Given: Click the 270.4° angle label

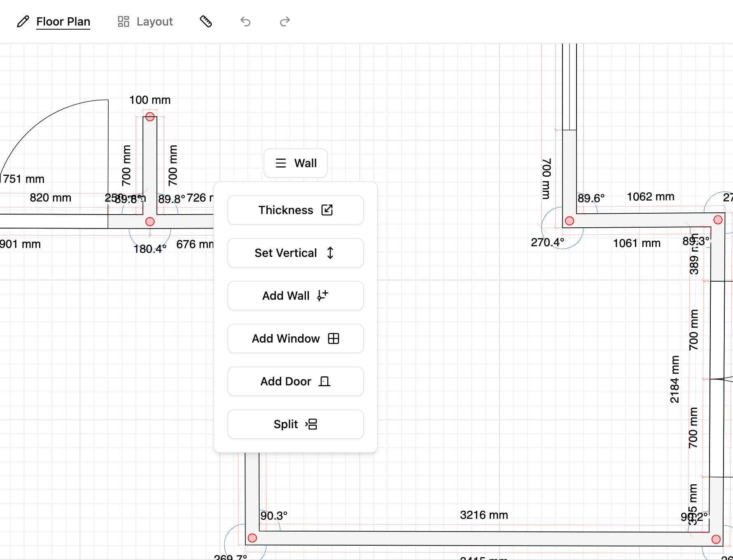Looking at the screenshot, I should tap(547, 242).
